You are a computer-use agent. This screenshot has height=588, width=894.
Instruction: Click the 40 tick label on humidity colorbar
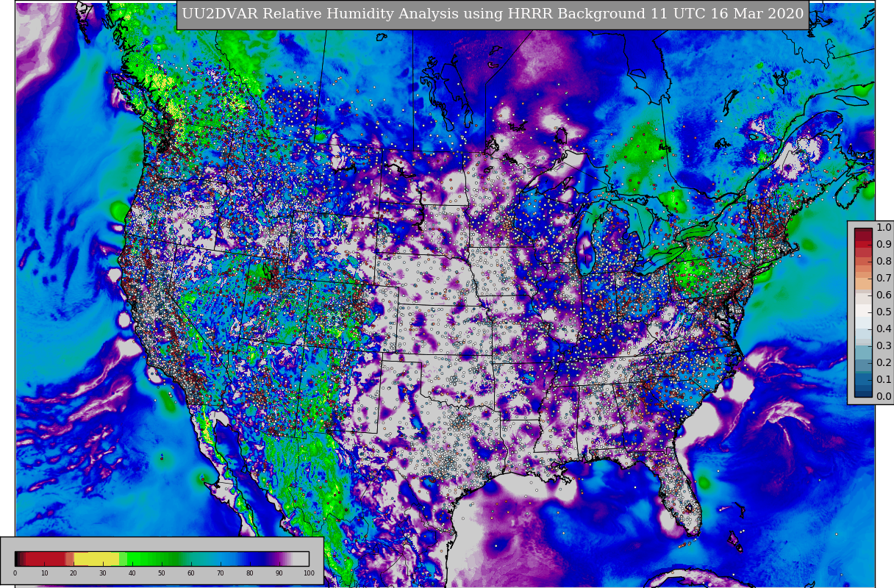point(132,573)
